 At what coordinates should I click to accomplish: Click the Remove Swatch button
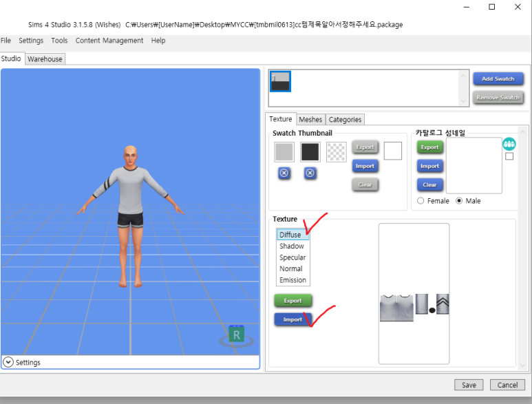tap(498, 98)
